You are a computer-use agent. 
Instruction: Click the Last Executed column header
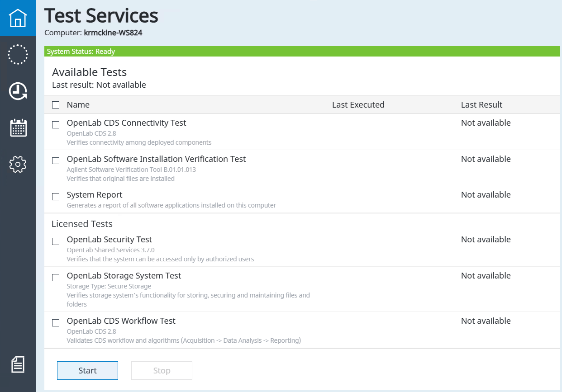pyautogui.click(x=358, y=105)
